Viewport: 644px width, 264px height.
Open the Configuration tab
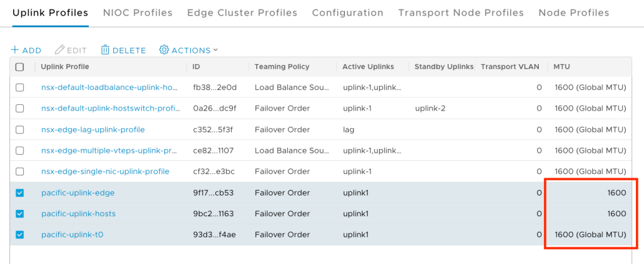(347, 13)
